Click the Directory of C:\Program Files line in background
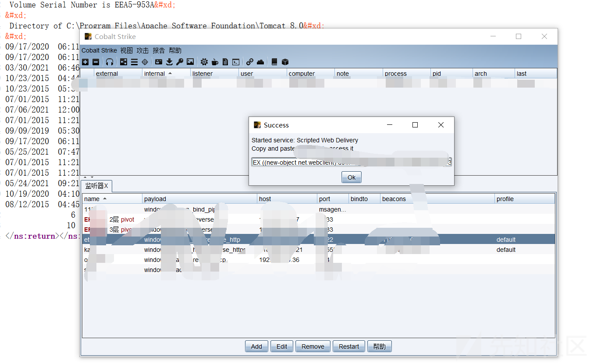Screen dimensions: 597x364 coord(167,26)
